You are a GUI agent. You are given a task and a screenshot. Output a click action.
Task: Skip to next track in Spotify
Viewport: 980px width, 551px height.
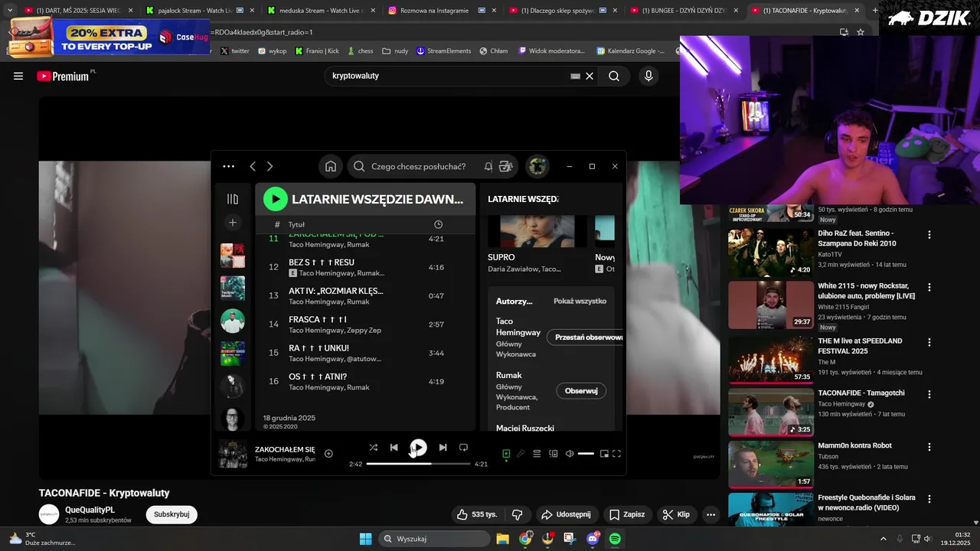click(x=443, y=448)
